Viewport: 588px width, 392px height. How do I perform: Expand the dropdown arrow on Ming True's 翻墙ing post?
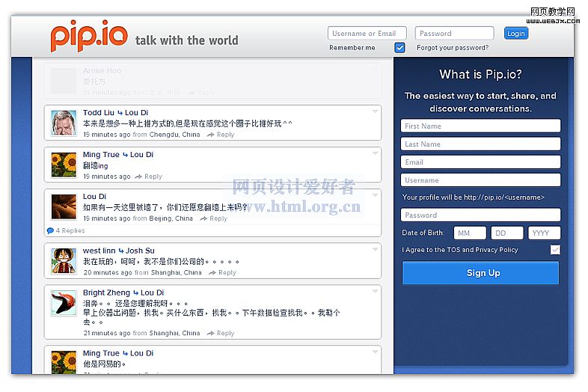(375, 153)
